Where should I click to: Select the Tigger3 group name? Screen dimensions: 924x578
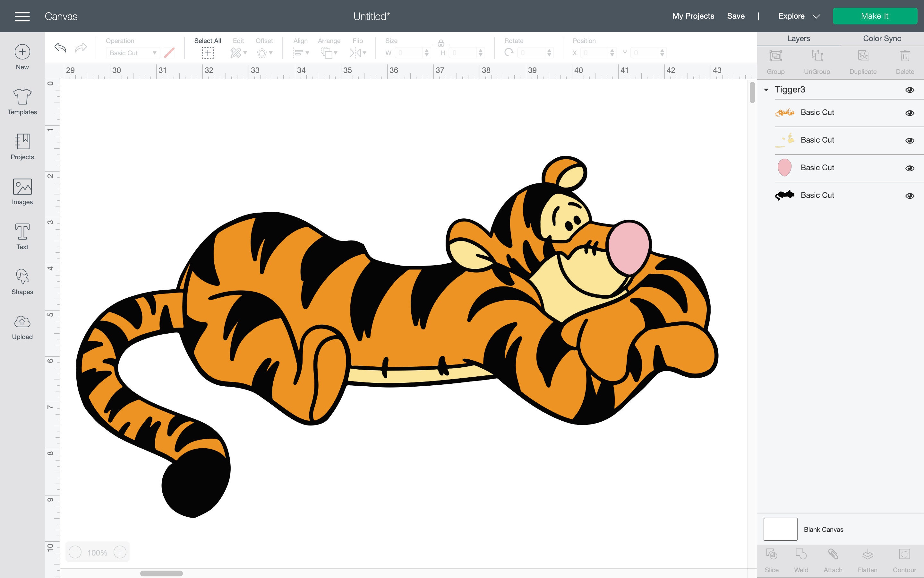point(790,90)
